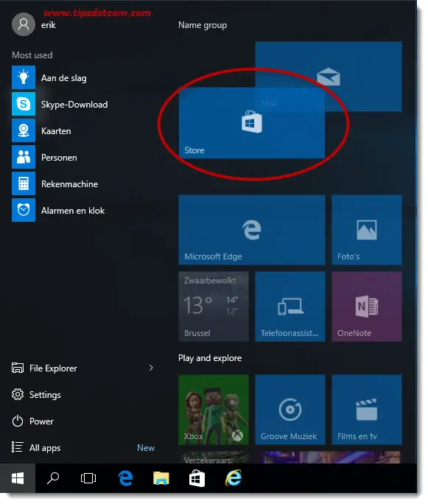Launch the Groove Muziek tile

(x=290, y=410)
